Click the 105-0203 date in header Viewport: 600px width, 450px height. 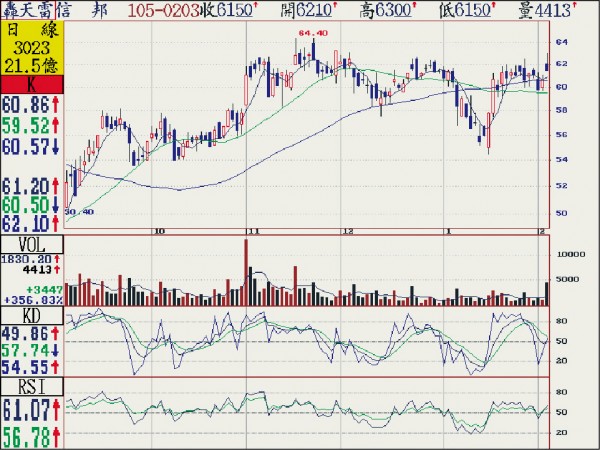click(162, 11)
